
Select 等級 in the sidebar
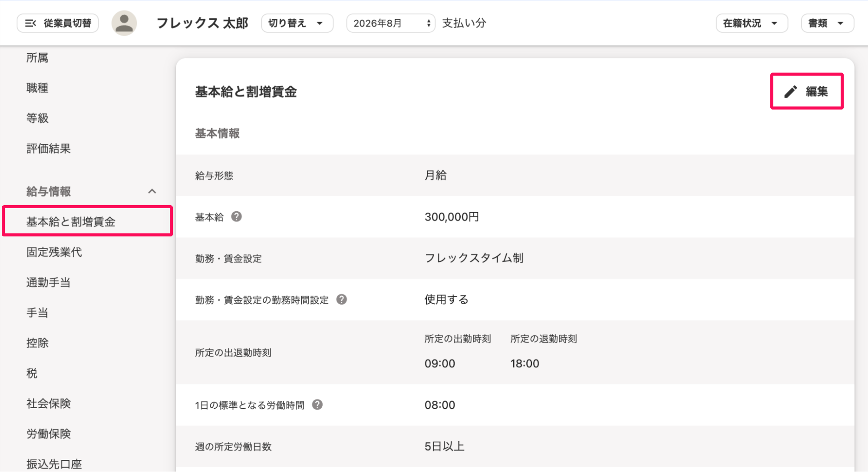[x=37, y=118]
